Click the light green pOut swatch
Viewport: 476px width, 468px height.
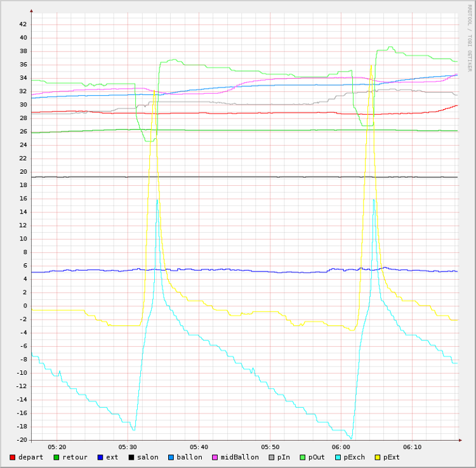(303, 457)
